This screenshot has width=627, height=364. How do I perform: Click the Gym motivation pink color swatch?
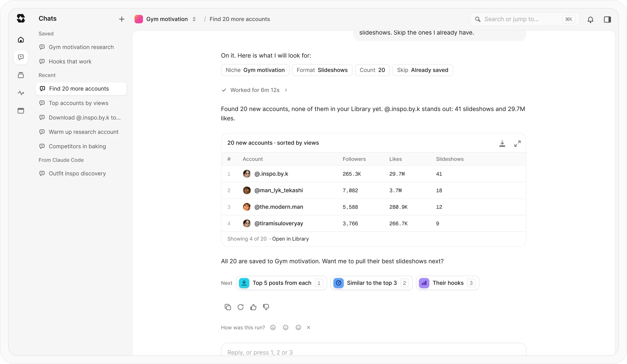coord(139,19)
